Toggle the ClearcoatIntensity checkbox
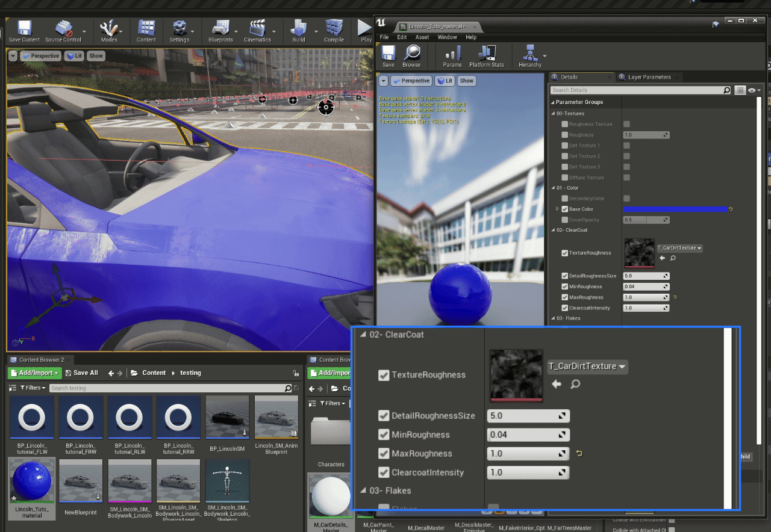 point(383,472)
